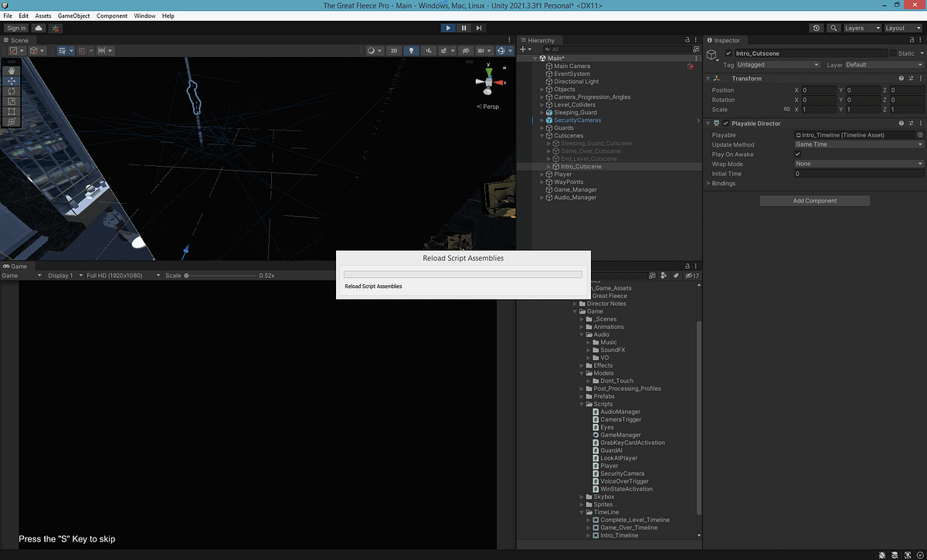The image size is (927, 560).
Task: Select the Hand tool in Scene toolbar
Action: (x=12, y=71)
